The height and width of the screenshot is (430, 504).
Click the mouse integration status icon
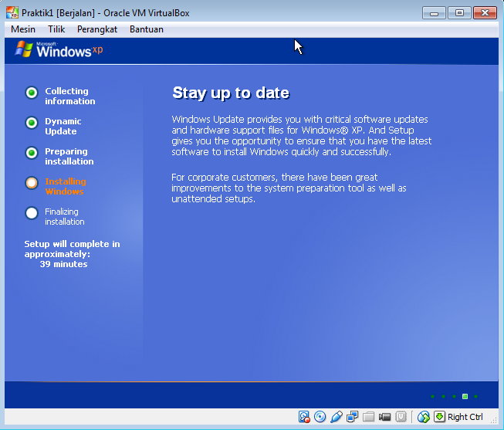pos(423,417)
